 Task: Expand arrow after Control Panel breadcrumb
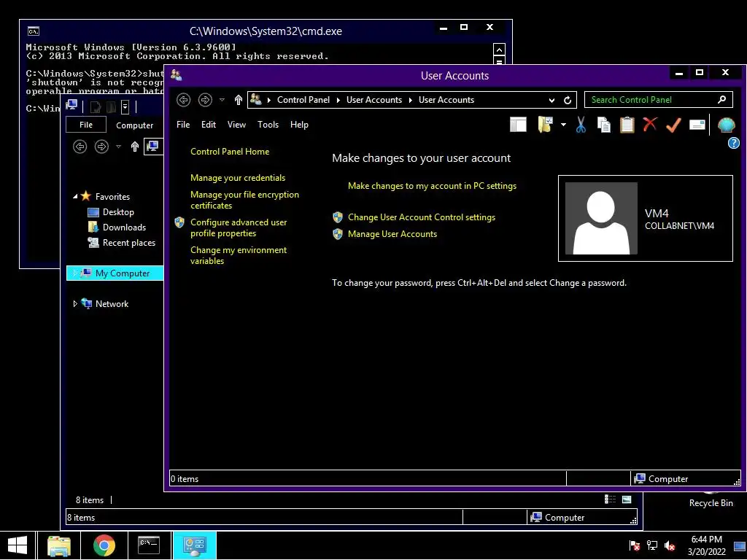[x=338, y=100]
